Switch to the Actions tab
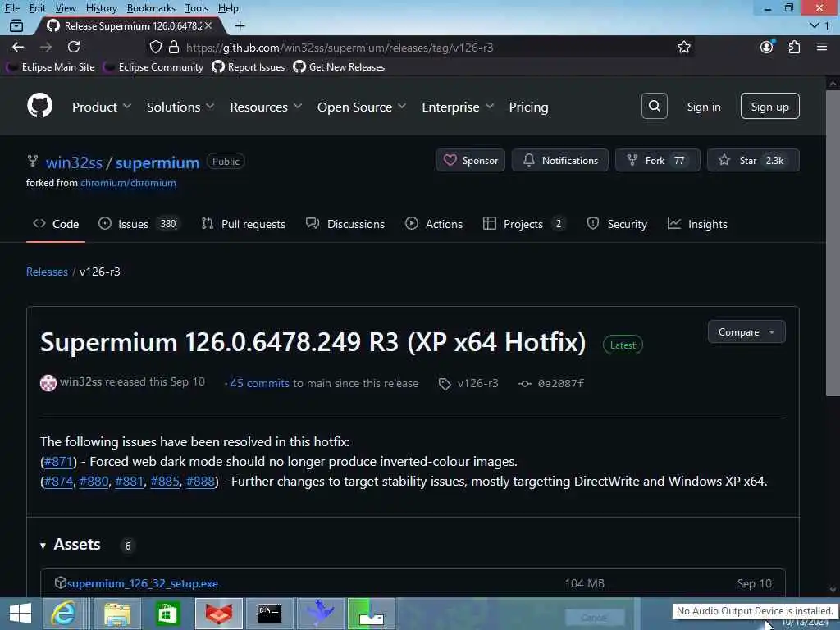840x630 pixels. [x=434, y=224]
